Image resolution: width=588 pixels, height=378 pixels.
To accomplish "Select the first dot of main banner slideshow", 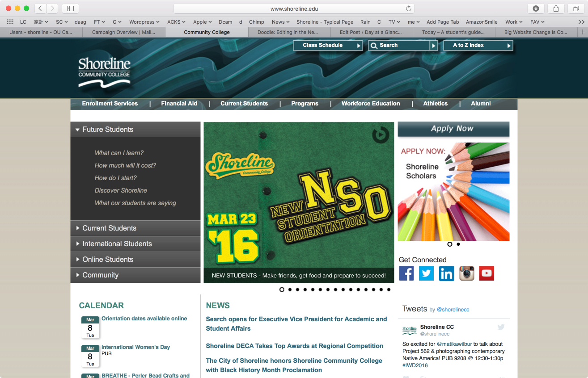I will (x=282, y=290).
